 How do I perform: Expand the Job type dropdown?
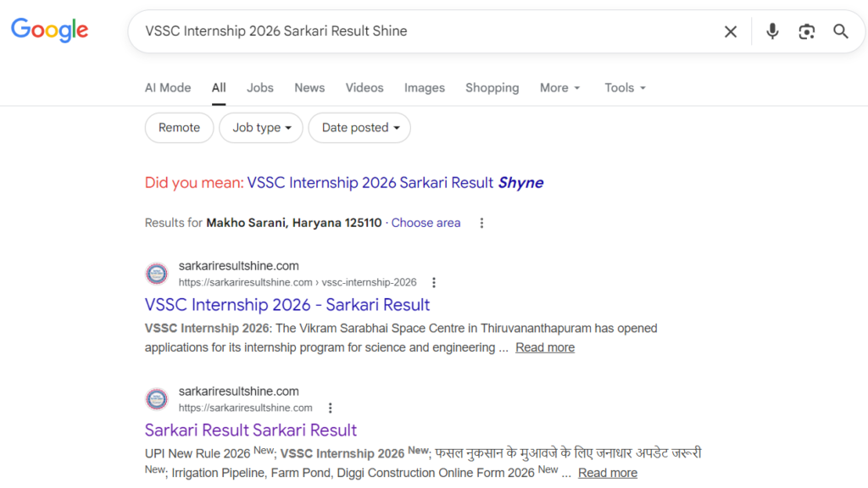[x=262, y=128]
